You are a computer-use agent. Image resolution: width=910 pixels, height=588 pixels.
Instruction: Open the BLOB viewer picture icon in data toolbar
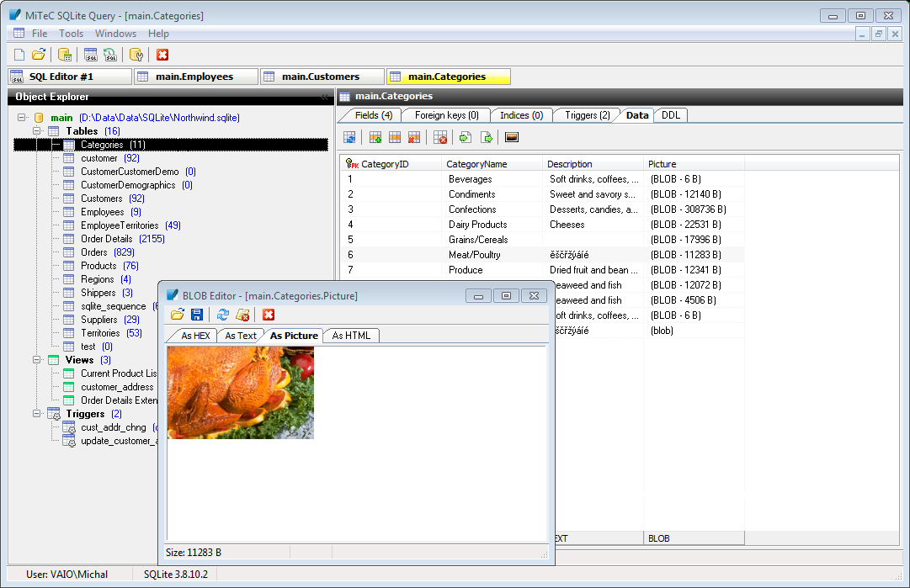click(512, 137)
